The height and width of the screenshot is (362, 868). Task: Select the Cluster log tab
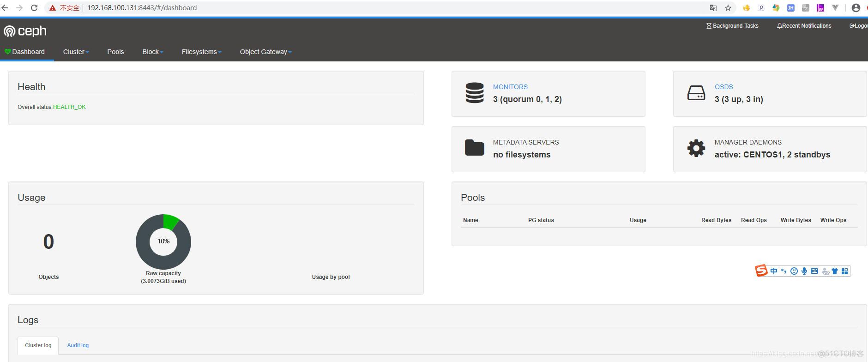coord(38,345)
